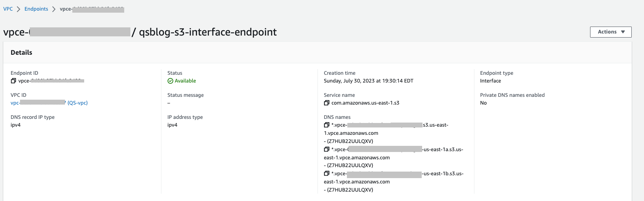
Task: Copy the first regional s3 DNS name
Action: pyautogui.click(x=326, y=125)
